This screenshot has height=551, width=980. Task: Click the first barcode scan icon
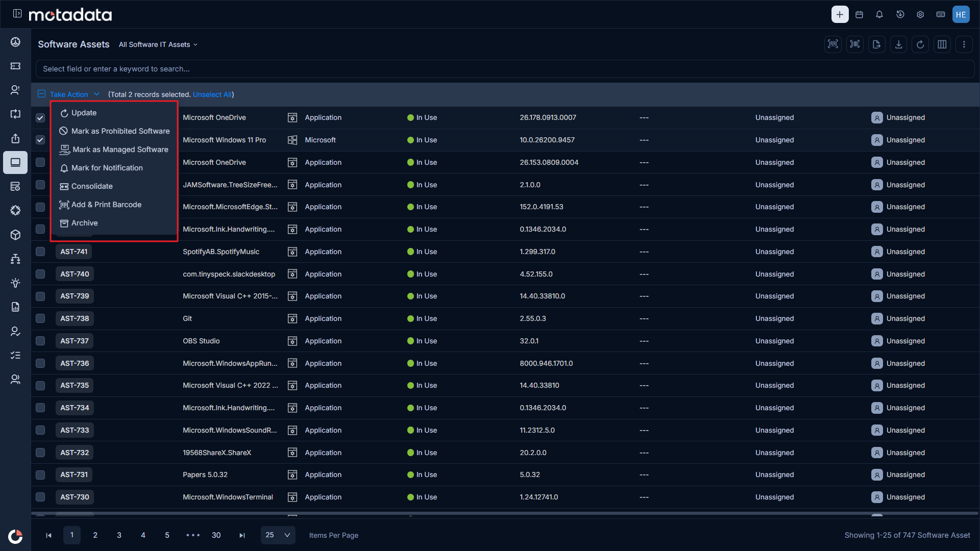coord(833,44)
